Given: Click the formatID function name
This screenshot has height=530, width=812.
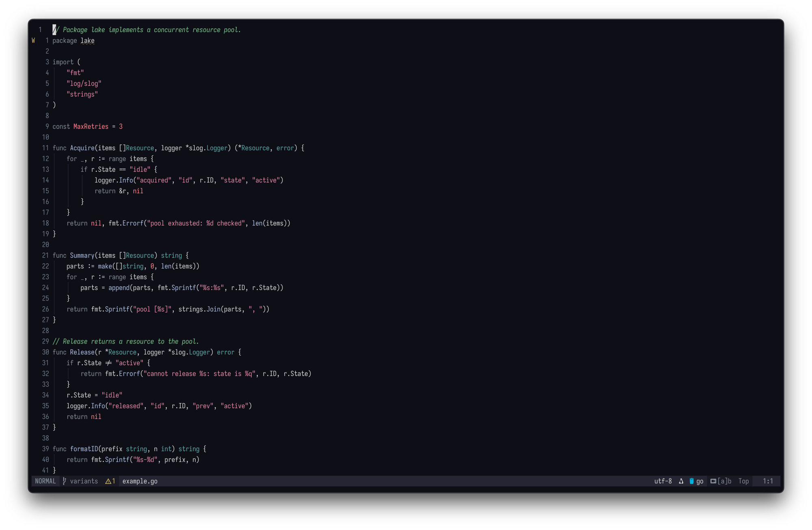Looking at the screenshot, I should (84, 449).
